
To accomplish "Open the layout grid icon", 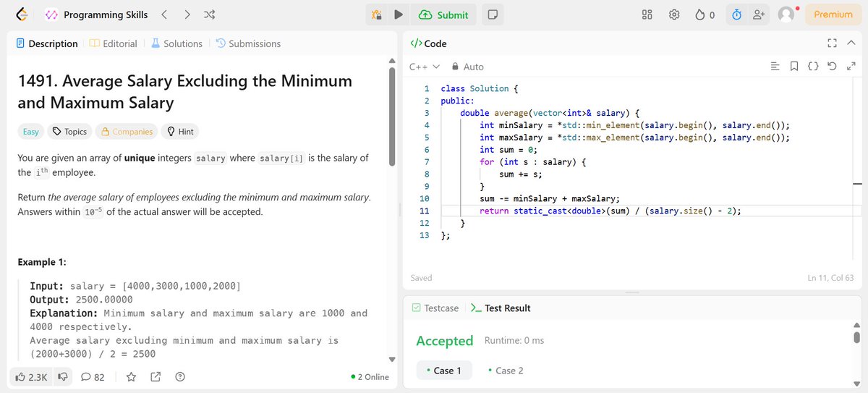I will (647, 14).
